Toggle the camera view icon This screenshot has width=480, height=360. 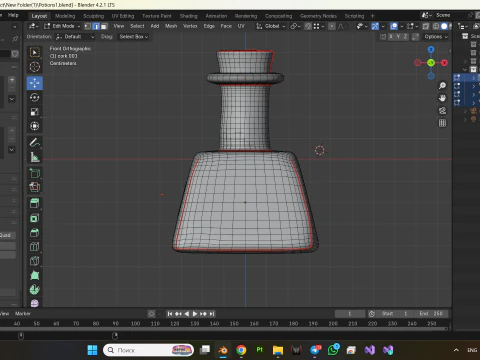click(442, 111)
